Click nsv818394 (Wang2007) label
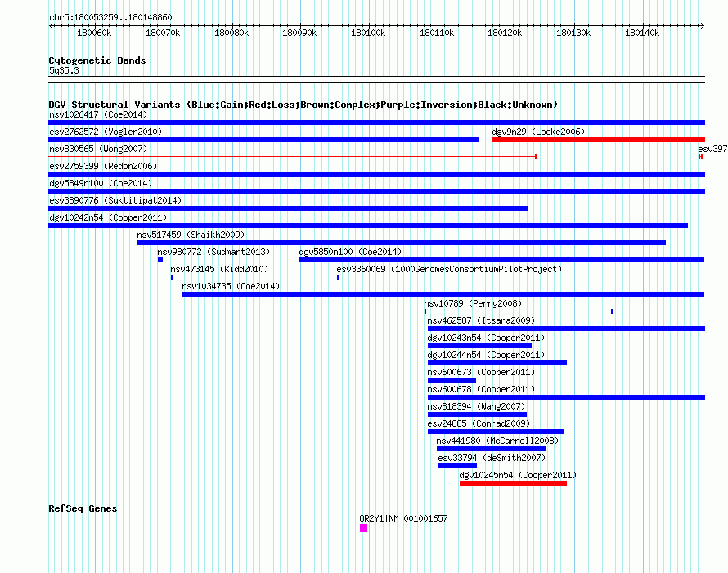728x573 pixels. pos(476,406)
